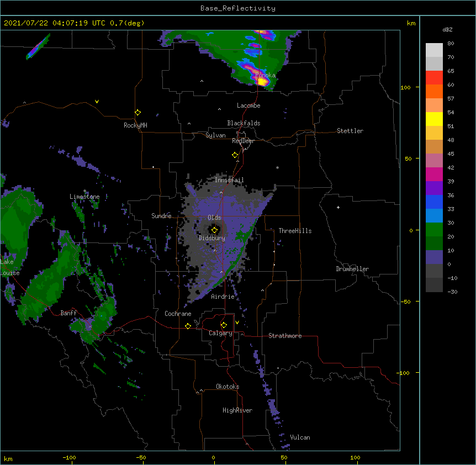Click the intense yellow storm core at Ponoka
476x465 pixels.
tap(262, 81)
